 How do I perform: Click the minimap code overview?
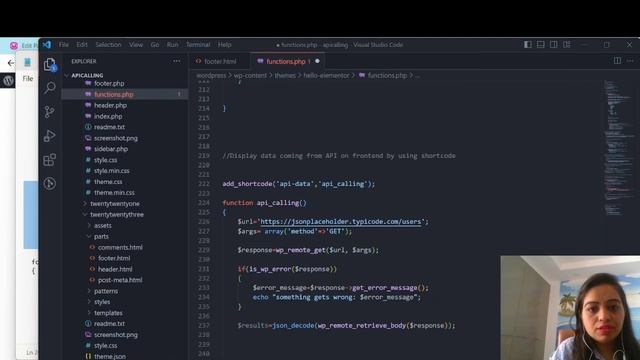[618, 147]
